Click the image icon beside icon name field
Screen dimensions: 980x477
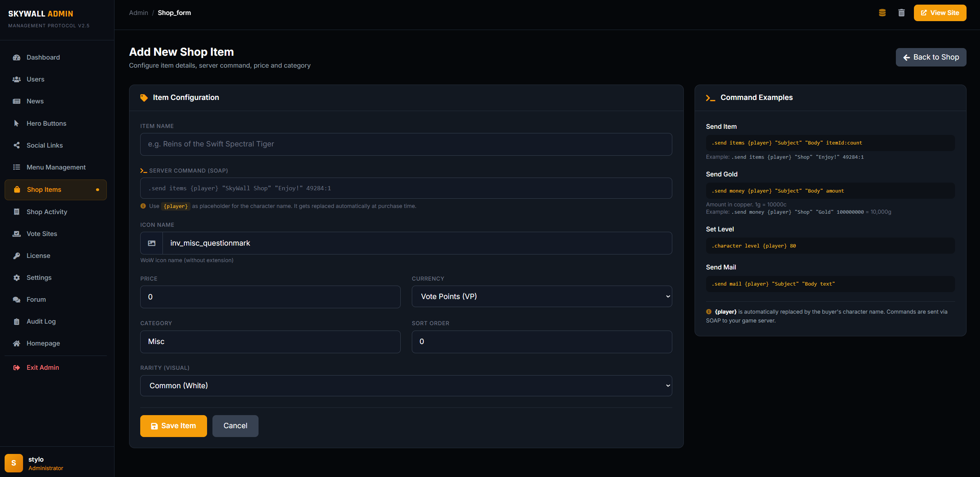pos(152,243)
